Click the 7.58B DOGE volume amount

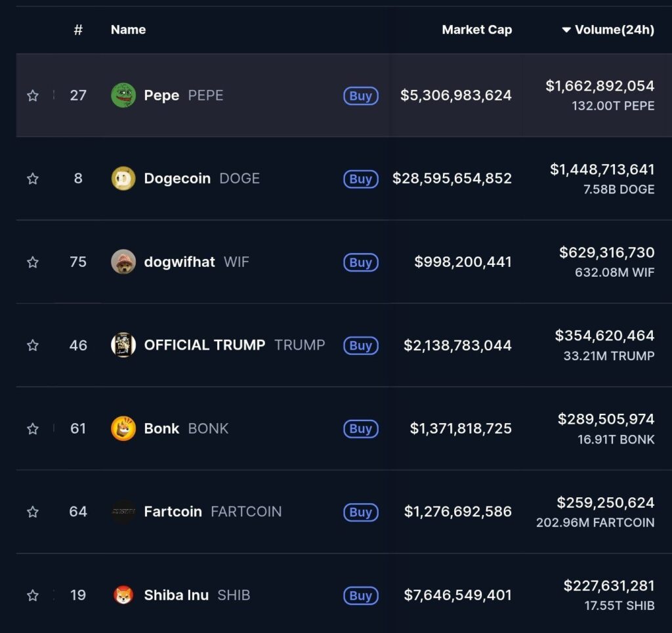(x=619, y=190)
